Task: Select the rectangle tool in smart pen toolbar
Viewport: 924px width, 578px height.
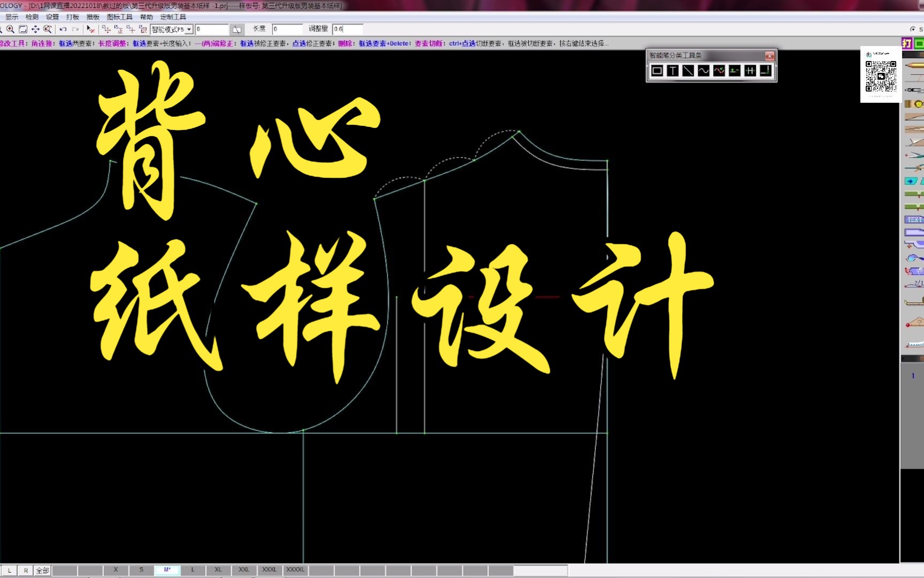Action: pos(657,71)
